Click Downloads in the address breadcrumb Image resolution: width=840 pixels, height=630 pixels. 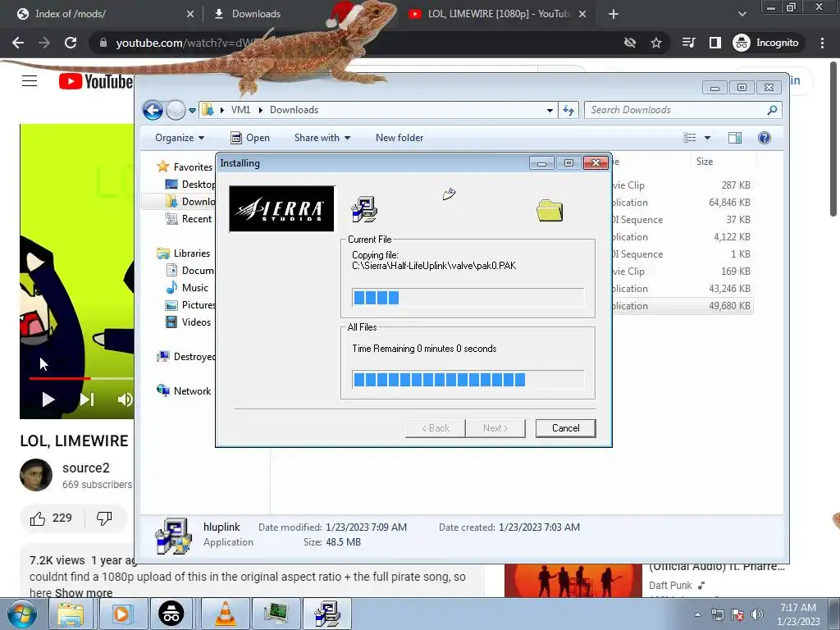[x=294, y=110]
